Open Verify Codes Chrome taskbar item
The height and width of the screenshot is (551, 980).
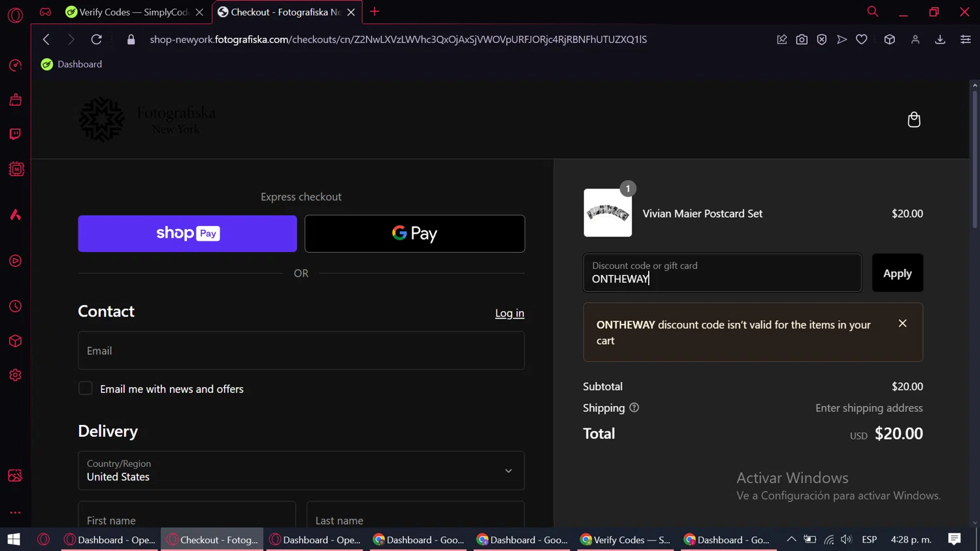coord(625,539)
